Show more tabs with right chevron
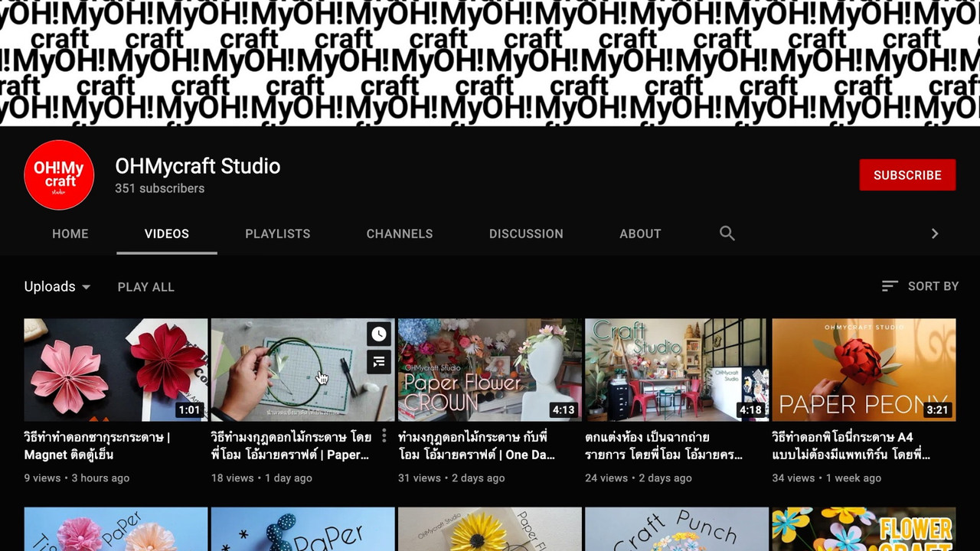980x551 pixels. [x=935, y=233]
